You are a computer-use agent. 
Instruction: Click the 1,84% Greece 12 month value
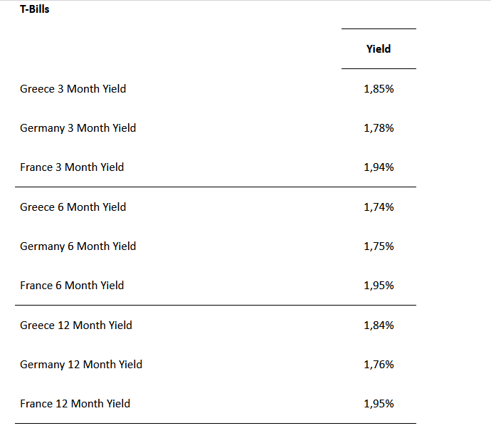[379, 325]
